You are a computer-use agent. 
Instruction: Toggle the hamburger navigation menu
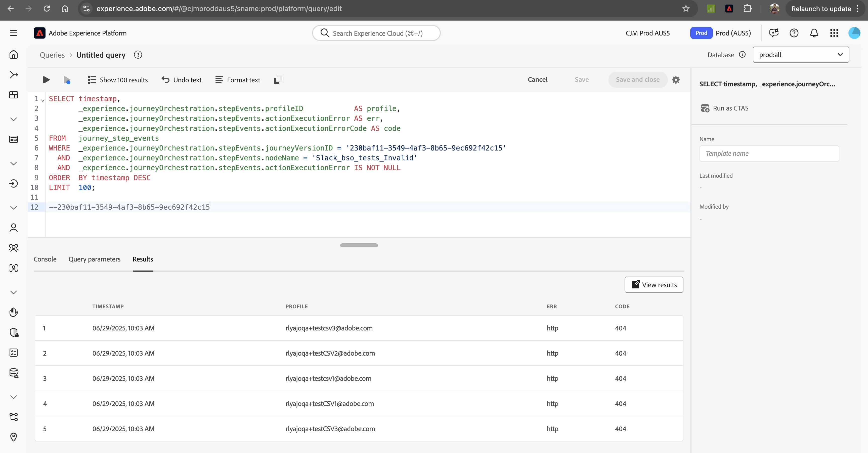pyautogui.click(x=14, y=33)
